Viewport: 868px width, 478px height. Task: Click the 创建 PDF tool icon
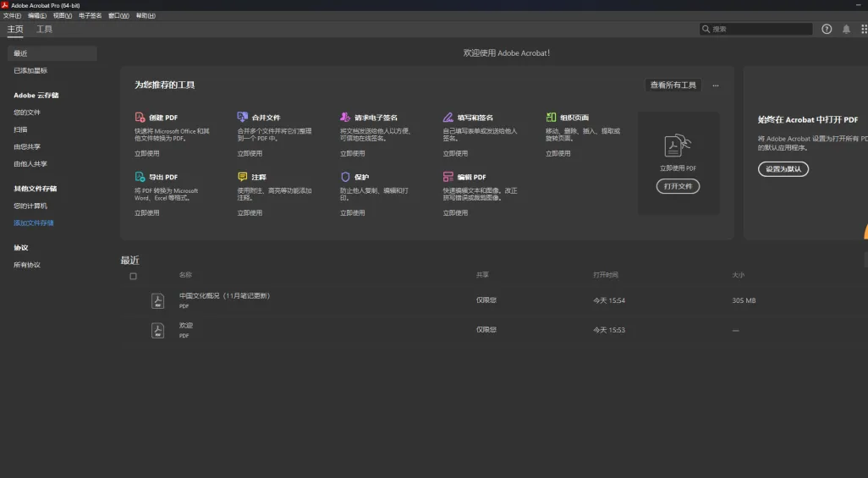tap(140, 117)
